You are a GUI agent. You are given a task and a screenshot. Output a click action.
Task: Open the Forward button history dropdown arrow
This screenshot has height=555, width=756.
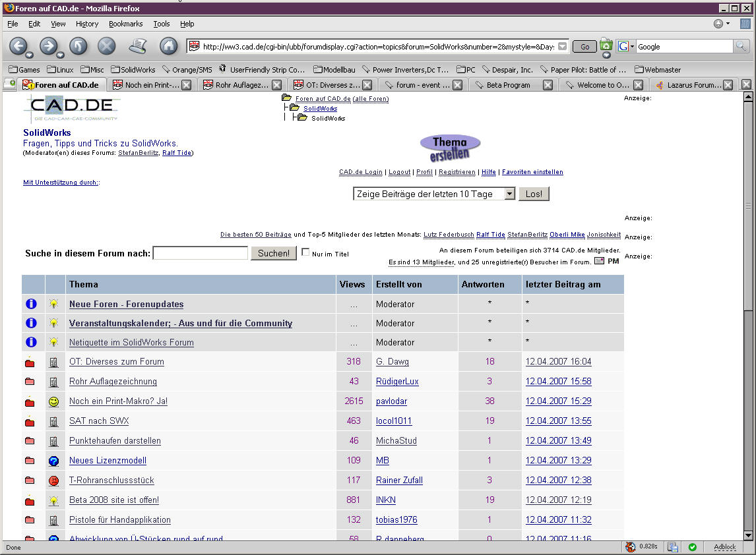tap(59, 55)
